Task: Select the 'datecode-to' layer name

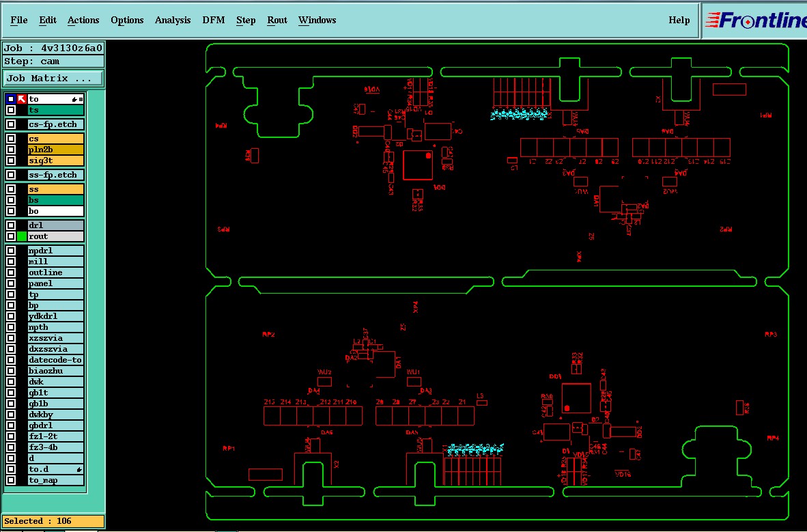Action: coord(55,360)
